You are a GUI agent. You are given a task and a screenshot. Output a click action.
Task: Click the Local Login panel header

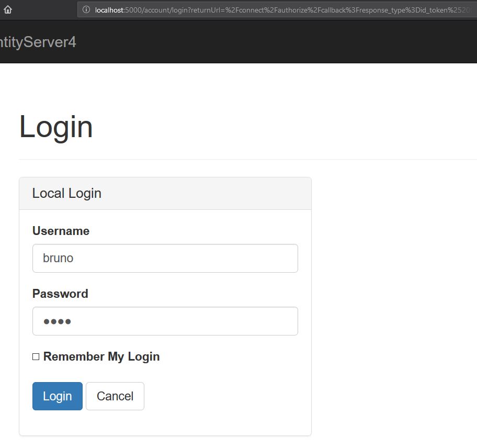[66, 193]
